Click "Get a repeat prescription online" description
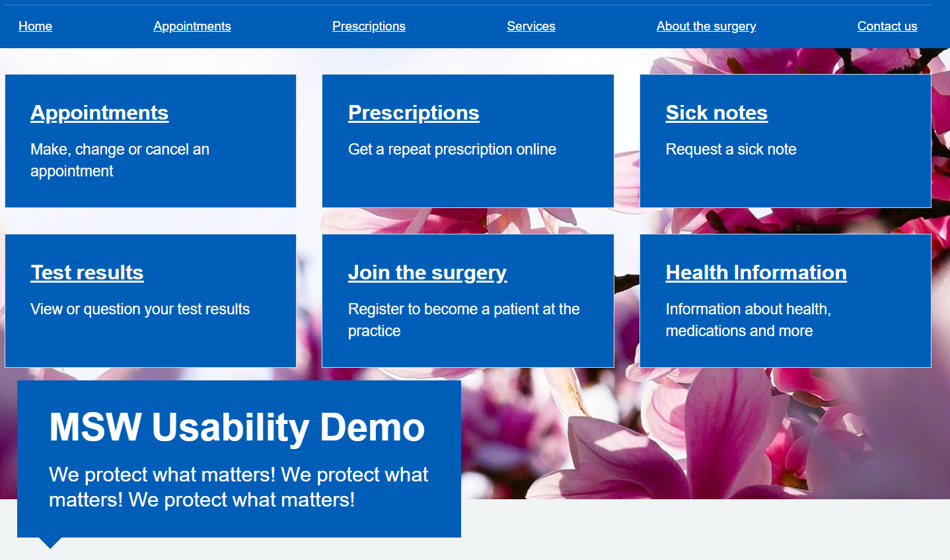950x560 pixels. click(452, 149)
